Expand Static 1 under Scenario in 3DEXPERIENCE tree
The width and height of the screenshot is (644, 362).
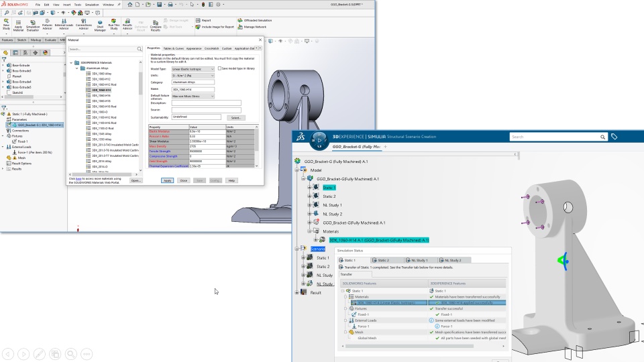[x=303, y=257]
